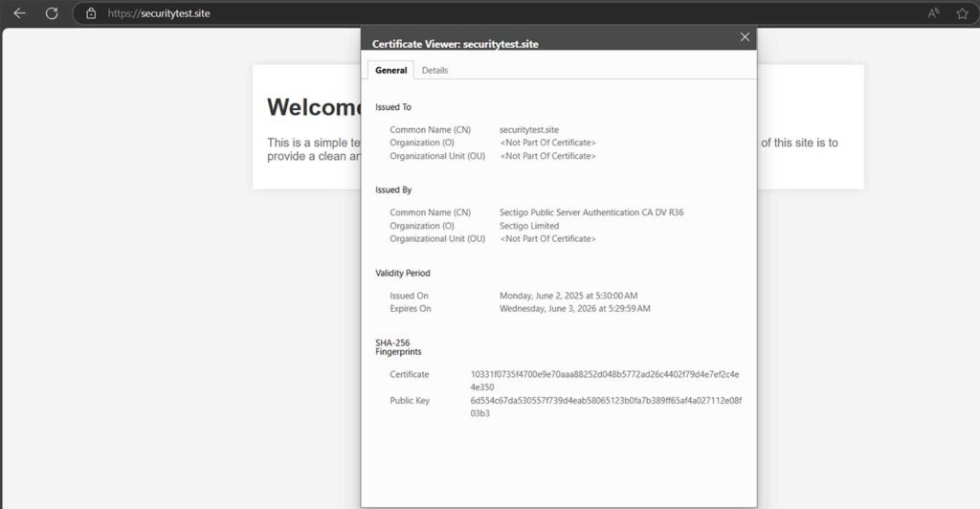Screen dimensions: 980x509
Task: Select the General tab
Action: tap(390, 70)
